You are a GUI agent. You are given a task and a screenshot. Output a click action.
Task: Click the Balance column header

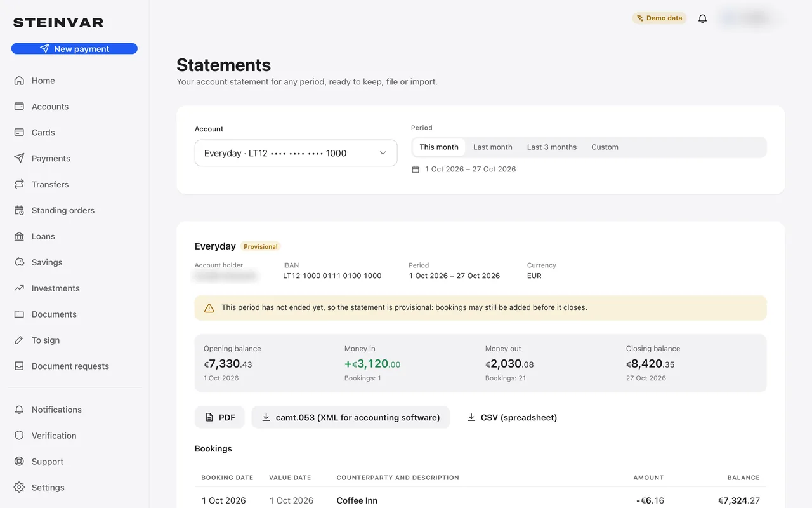[743, 478]
